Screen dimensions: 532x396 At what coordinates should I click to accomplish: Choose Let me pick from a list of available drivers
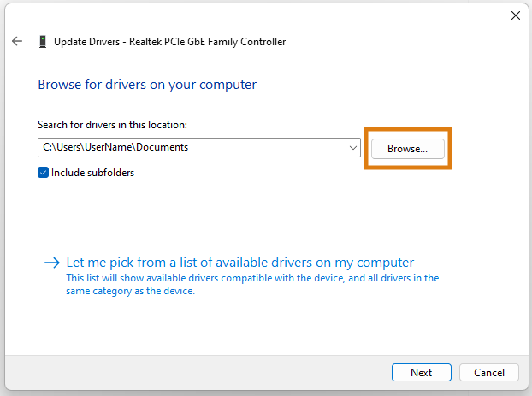[x=239, y=263]
